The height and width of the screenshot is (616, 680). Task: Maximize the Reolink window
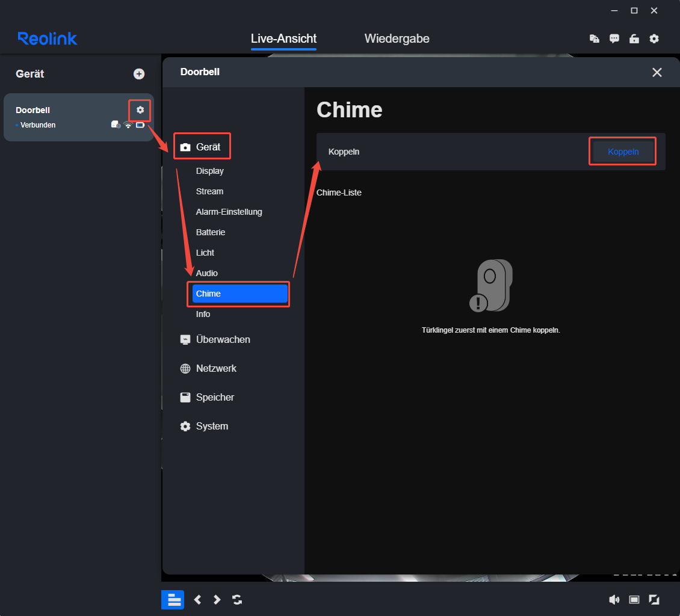(x=634, y=11)
